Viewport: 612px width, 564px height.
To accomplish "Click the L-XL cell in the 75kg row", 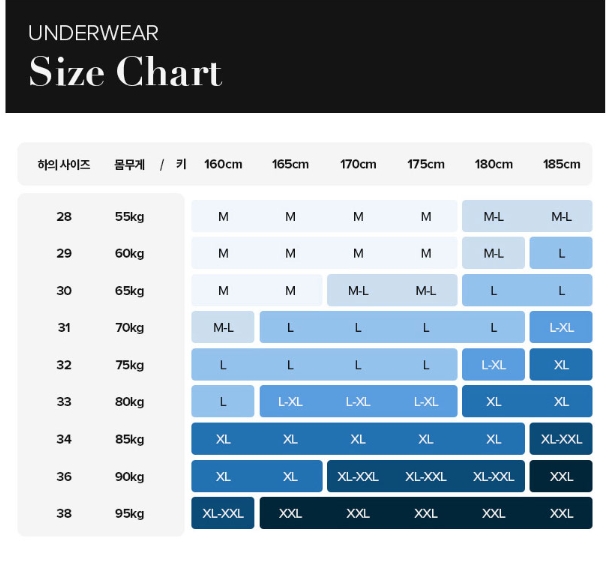I will click(x=493, y=365).
